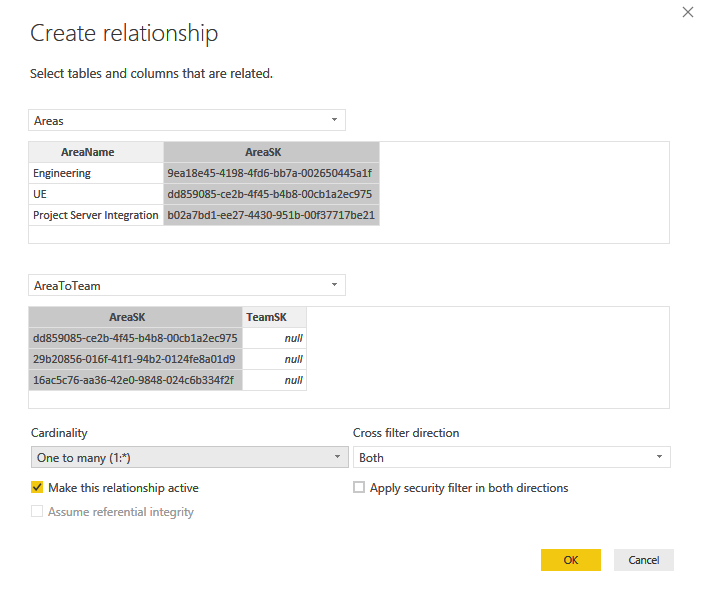This screenshot has width=704, height=599.
Task: Uncheck Make this relationship active
Action: click(37, 487)
